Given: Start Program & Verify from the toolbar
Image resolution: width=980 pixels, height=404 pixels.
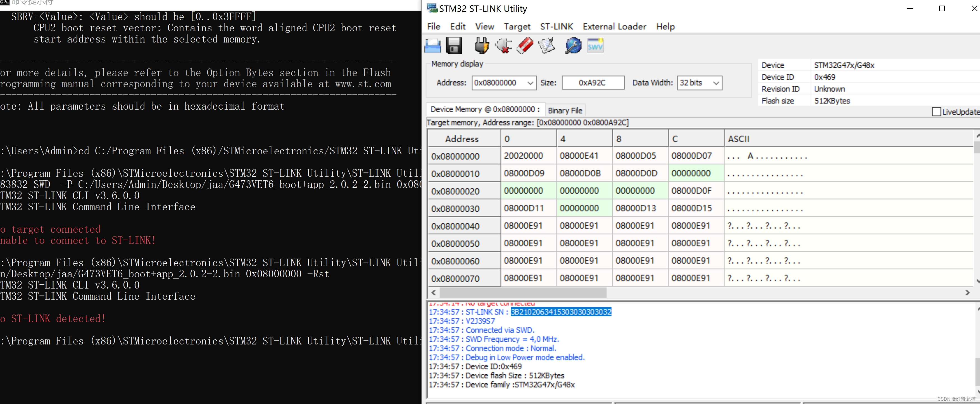Looking at the screenshot, I should [x=547, y=45].
